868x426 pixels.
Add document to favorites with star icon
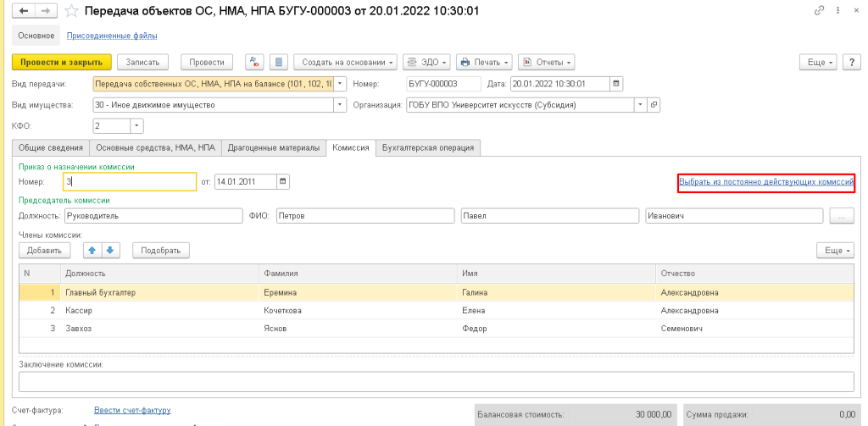pos(74,11)
